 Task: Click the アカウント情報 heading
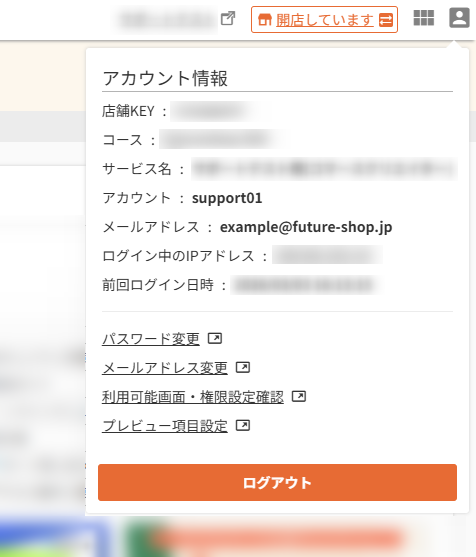165,78
